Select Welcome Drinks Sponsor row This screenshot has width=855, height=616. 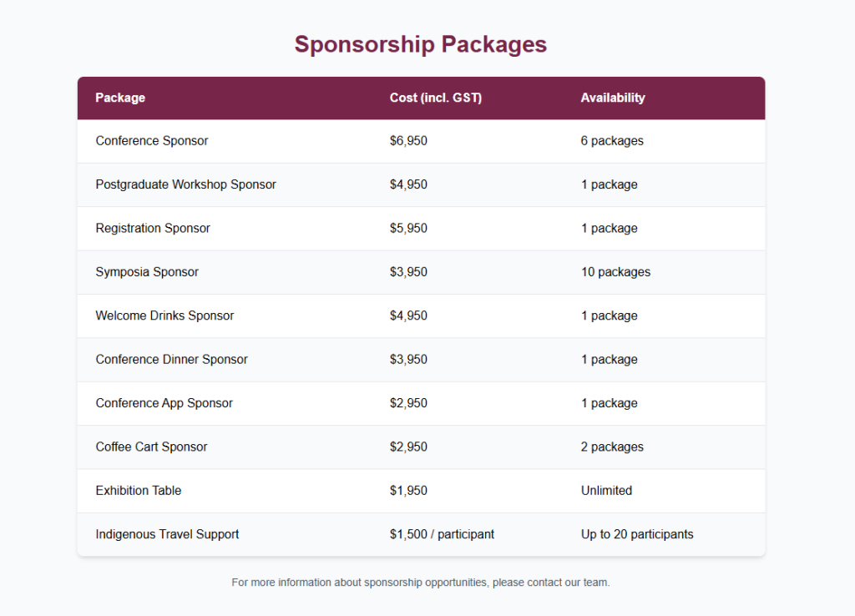(421, 316)
